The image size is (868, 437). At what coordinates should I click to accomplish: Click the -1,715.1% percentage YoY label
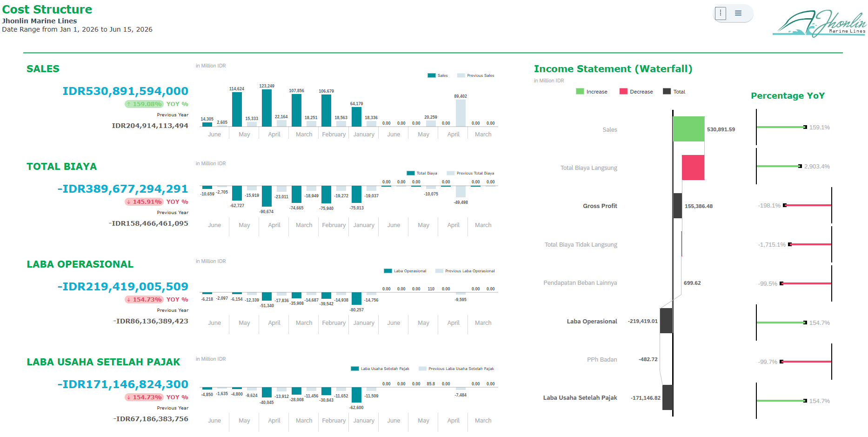(x=772, y=244)
